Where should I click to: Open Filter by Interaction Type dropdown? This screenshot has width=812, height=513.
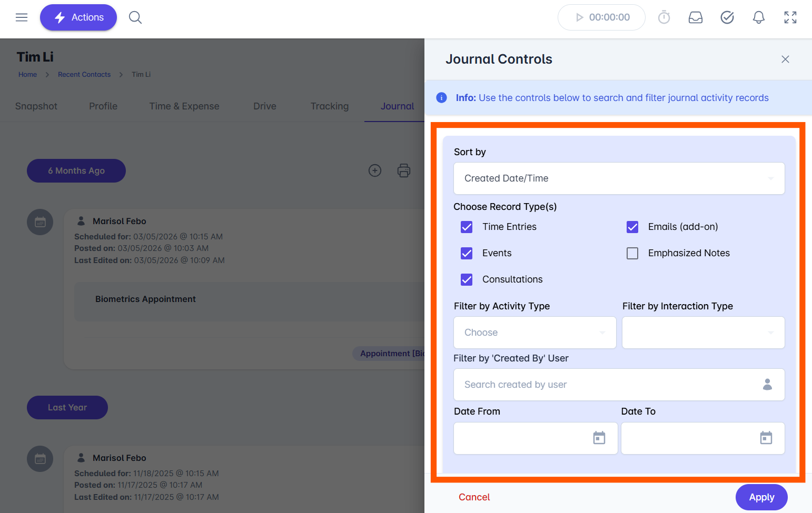[x=704, y=333]
